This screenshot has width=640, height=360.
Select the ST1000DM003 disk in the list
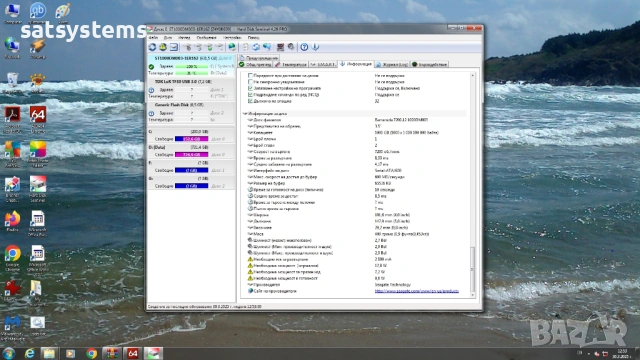point(191,66)
